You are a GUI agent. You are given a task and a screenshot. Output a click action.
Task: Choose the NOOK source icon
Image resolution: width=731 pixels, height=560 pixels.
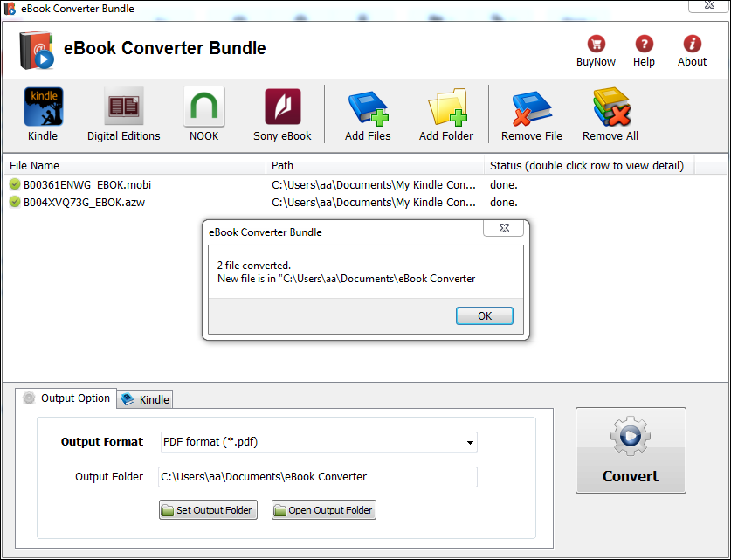pos(203,114)
